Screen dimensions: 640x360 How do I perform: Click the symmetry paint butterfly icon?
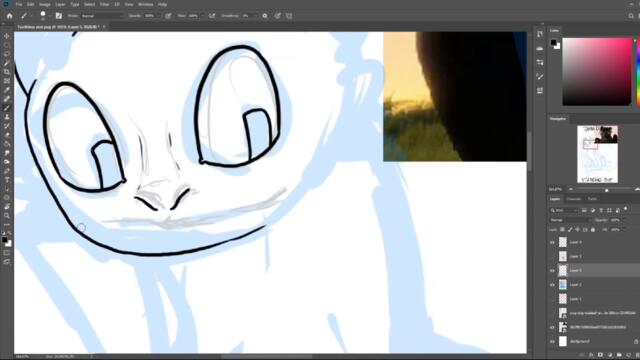click(289, 16)
